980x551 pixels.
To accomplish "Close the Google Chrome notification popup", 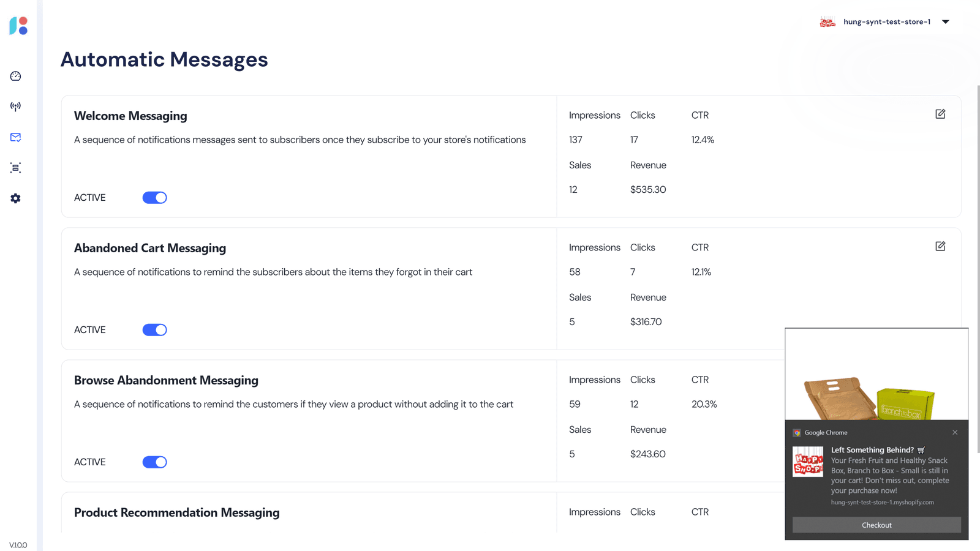I will 955,432.
